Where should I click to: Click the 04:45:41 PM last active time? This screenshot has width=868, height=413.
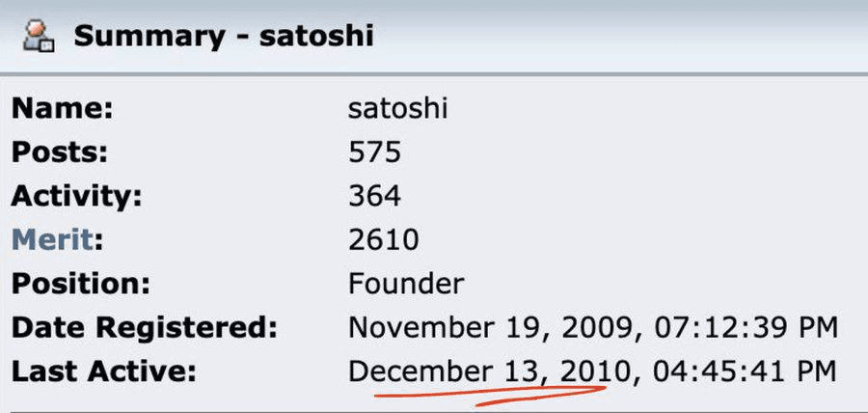(x=746, y=372)
